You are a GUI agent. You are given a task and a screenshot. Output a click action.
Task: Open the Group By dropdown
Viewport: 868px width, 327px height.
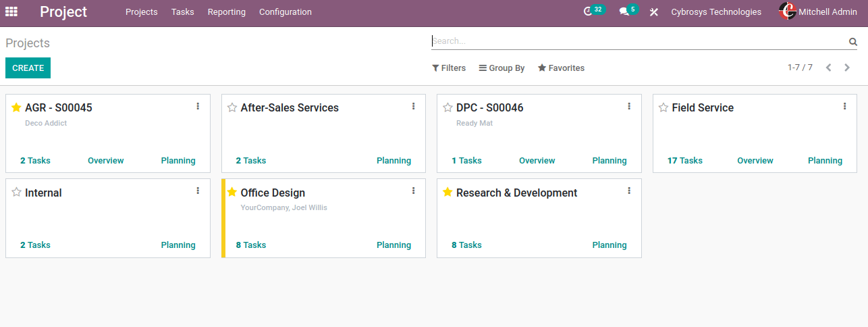coord(501,68)
